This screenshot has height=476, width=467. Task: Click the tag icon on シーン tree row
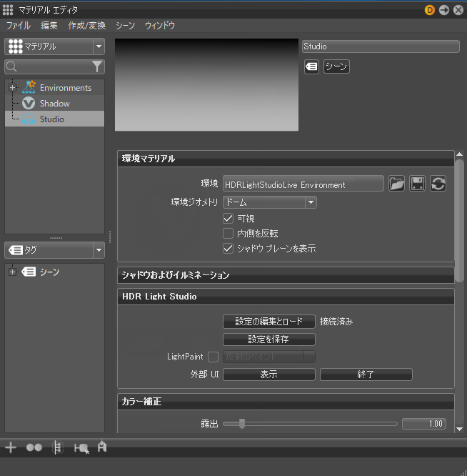[x=29, y=272]
